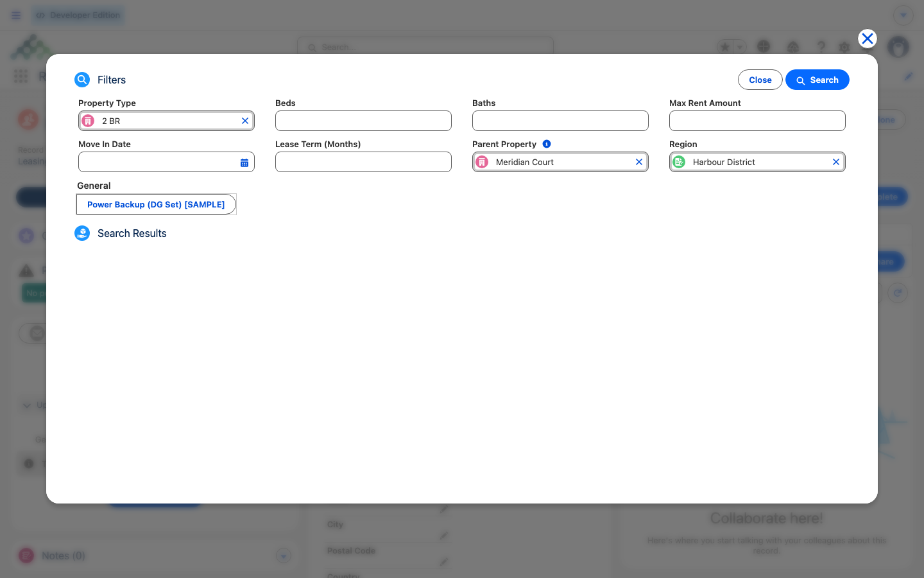Clear the Meridian Court Parent Property selection

(x=639, y=162)
